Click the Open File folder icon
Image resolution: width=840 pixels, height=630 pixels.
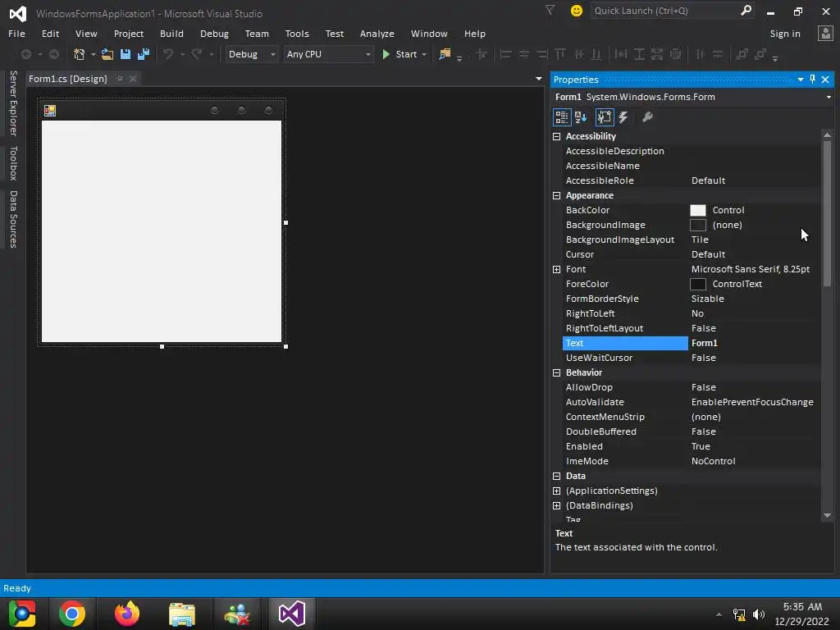(x=107, y=54)
